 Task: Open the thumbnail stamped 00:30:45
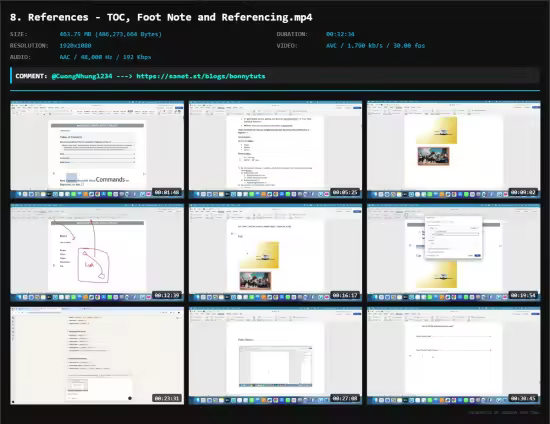[x=454, y=356]
